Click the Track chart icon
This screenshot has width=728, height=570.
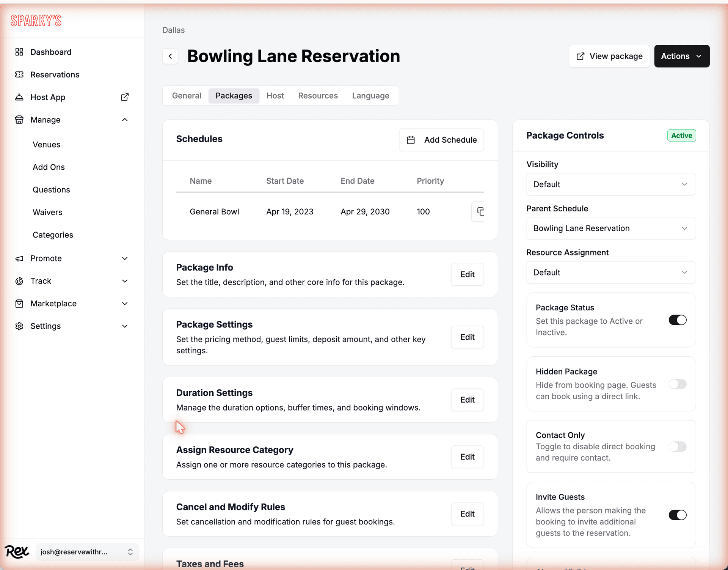[19, 281]
